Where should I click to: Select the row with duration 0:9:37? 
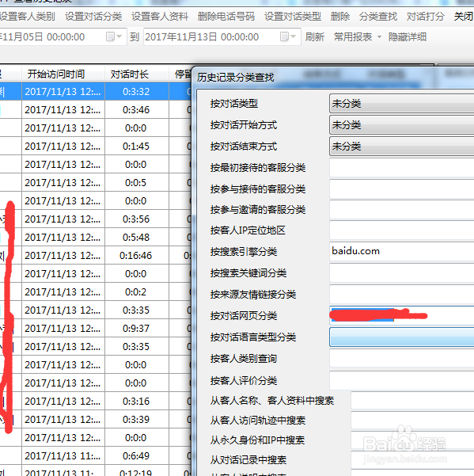[x=96, y=328]
